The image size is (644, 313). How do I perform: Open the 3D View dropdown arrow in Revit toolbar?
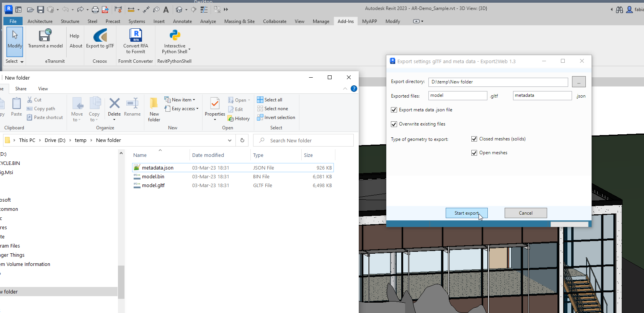pyautogui.click(x=186, y=10)
